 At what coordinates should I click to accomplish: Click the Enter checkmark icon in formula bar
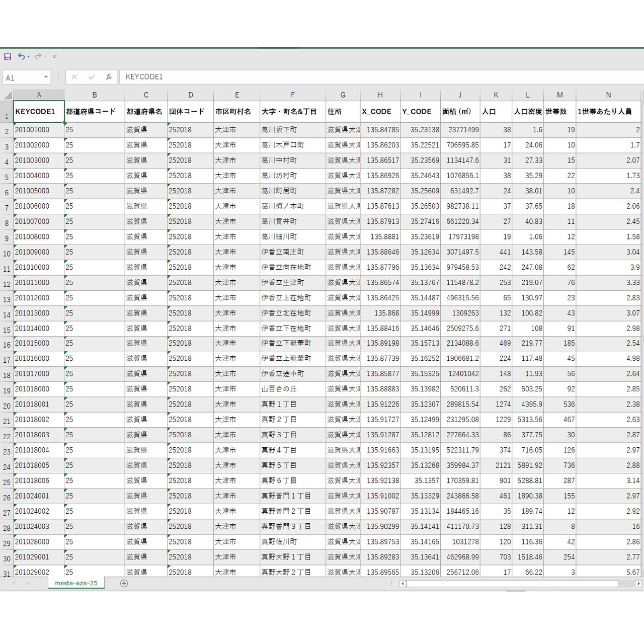91,77
